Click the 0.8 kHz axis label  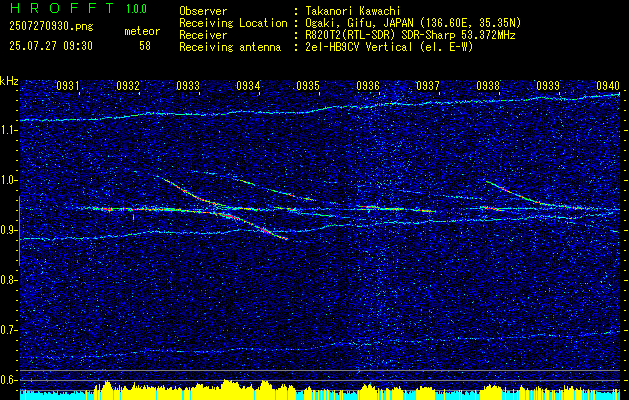(9, 280)
